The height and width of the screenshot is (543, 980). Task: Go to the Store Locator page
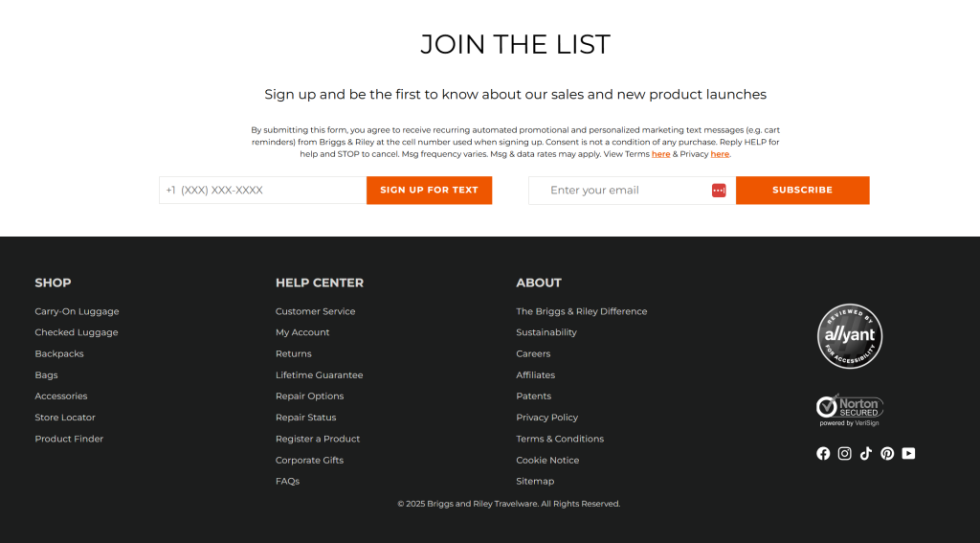(x=65, y=418)
